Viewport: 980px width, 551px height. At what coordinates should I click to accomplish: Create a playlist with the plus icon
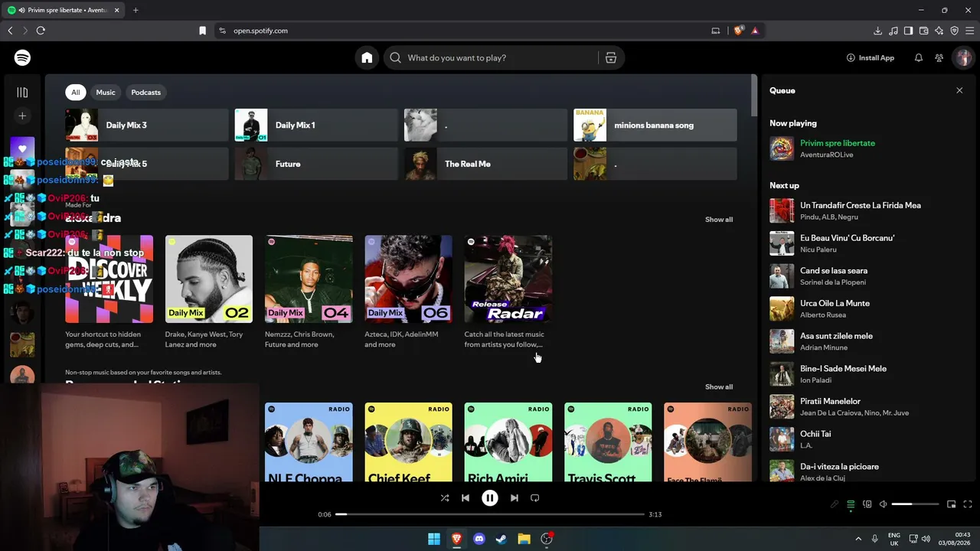tap(22, 116)
